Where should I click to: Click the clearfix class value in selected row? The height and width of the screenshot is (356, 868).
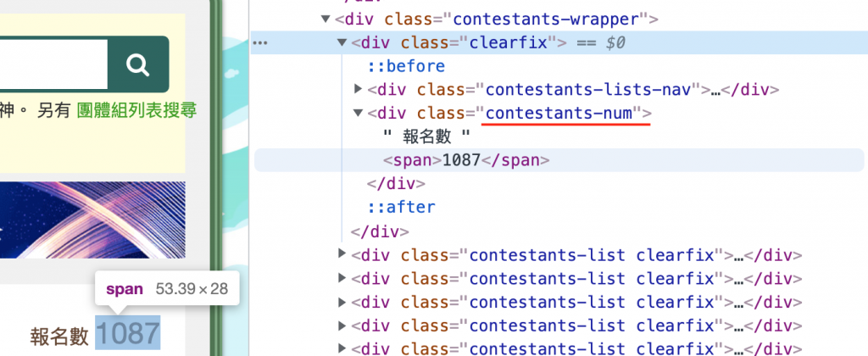509,42
